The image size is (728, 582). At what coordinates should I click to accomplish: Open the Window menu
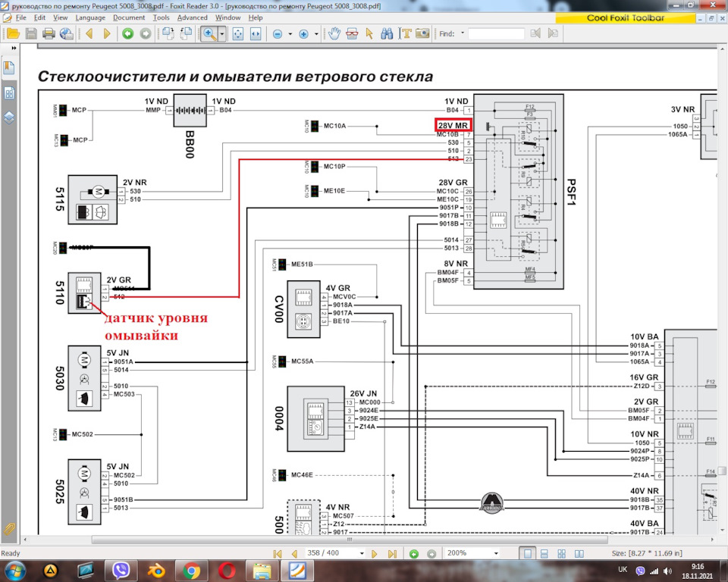(x=227, y=17)
